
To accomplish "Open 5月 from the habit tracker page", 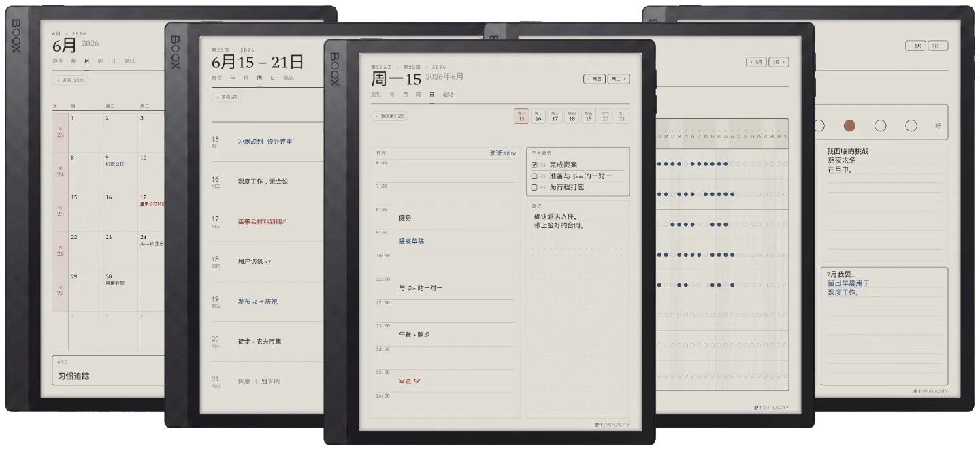I will click(757, 62).
